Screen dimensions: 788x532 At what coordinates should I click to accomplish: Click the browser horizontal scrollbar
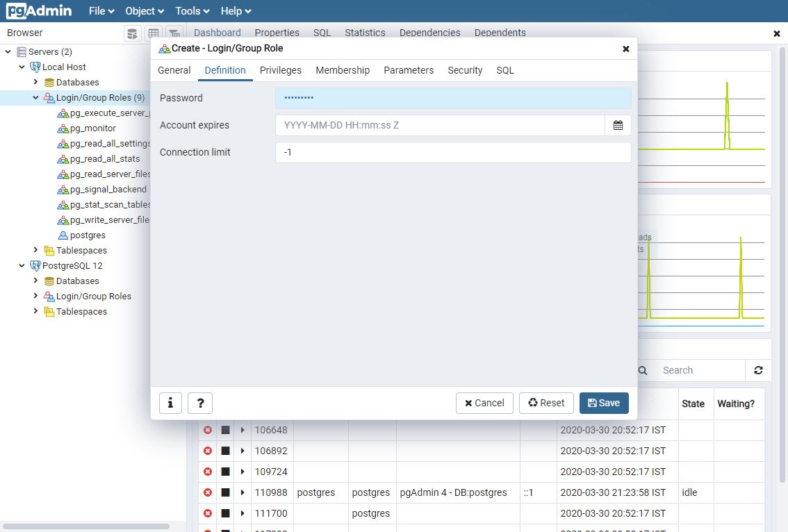click(x=86, y=526)
